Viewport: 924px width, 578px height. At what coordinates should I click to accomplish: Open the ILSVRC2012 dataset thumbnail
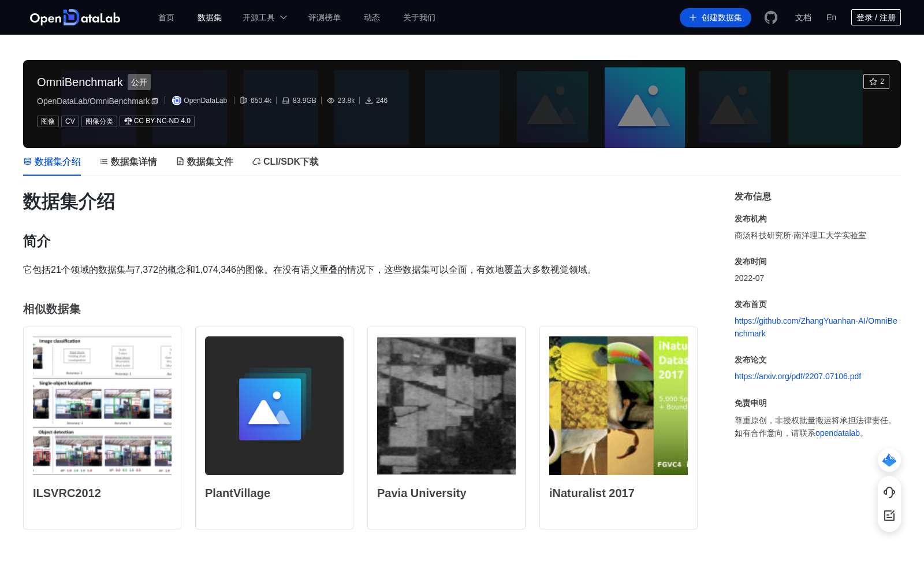[x=102, y=406]
